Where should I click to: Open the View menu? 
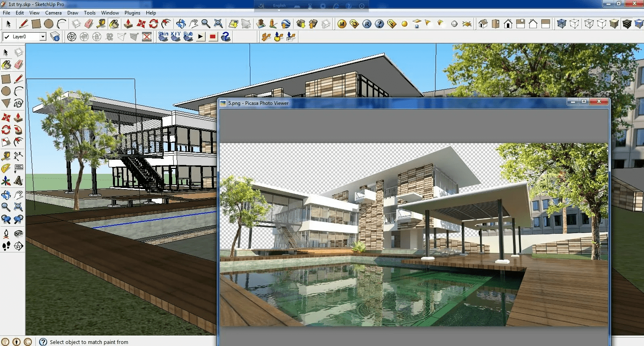(34, 13)
